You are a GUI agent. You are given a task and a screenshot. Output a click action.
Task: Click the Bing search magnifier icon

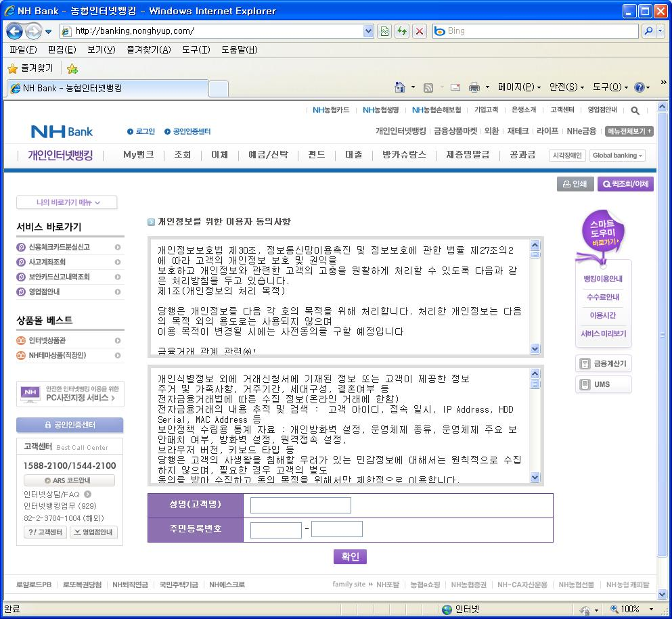tap(648, 31)
